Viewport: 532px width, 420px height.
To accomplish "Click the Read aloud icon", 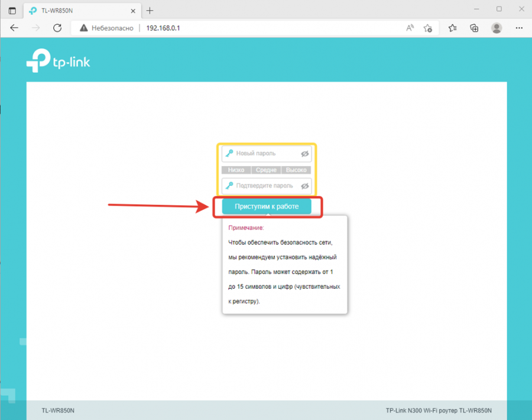I will coord(410,28).
